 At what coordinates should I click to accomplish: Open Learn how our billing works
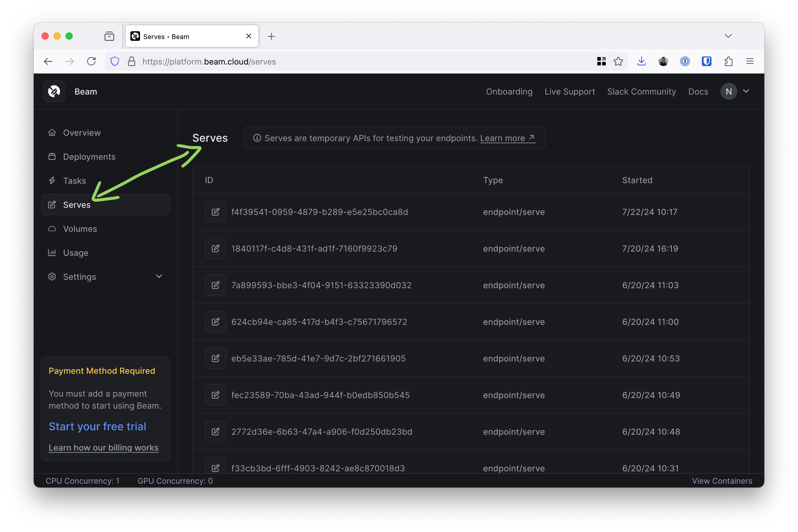click(104, 448)
